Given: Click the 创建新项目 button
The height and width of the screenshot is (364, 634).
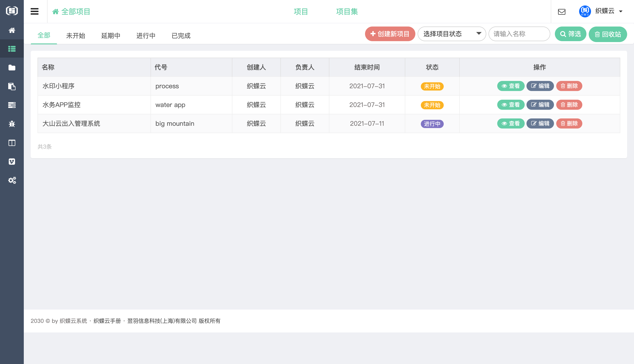Looking at the screenshot, I should click(390, 34).
